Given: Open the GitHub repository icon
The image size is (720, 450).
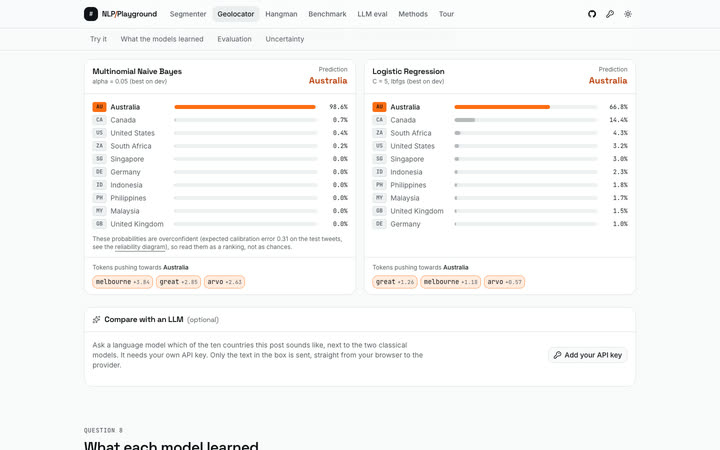Looking at the screenshot, I should pos(592,14).
